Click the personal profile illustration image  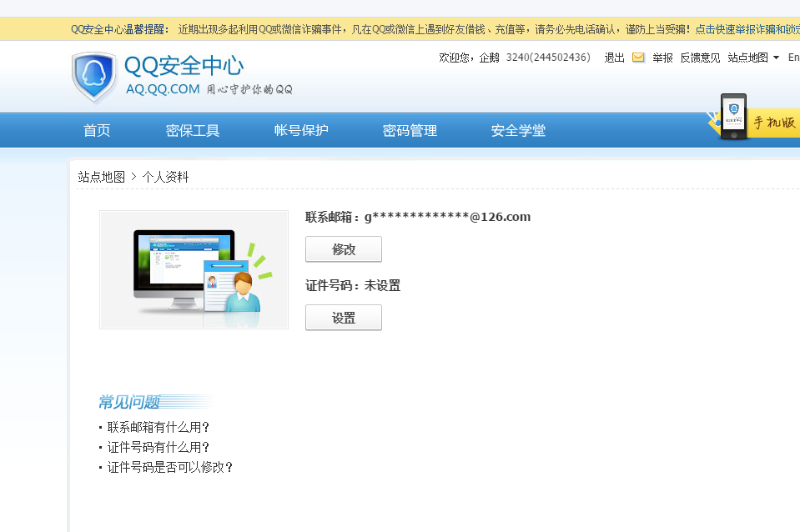coord(194,269)
